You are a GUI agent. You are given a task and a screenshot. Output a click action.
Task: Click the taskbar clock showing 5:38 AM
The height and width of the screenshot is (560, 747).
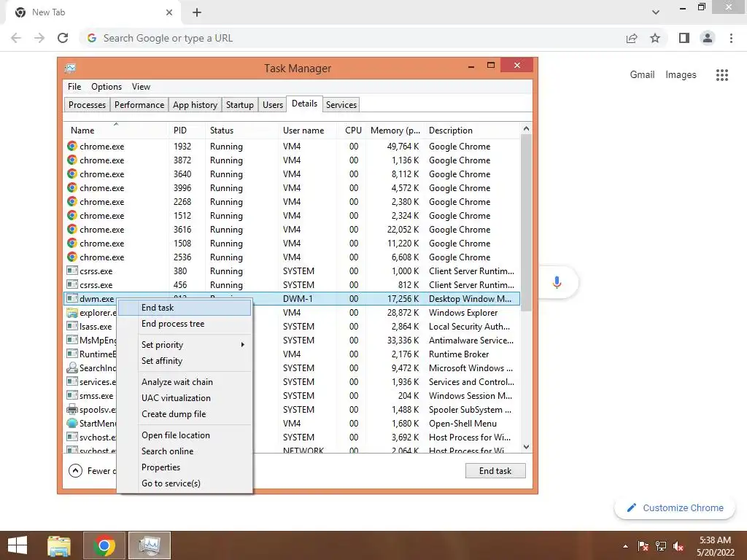point(715,546)
